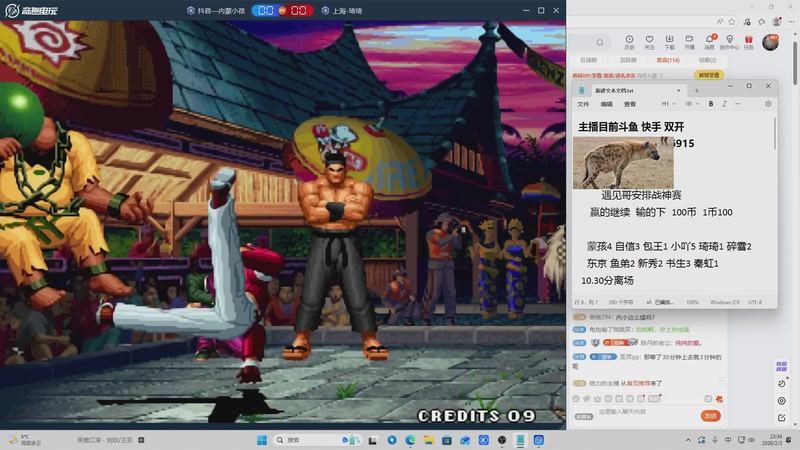Switch input method via 中 tray icon
800x450 pixels.
pyautogui.click(x=728, y=440)
